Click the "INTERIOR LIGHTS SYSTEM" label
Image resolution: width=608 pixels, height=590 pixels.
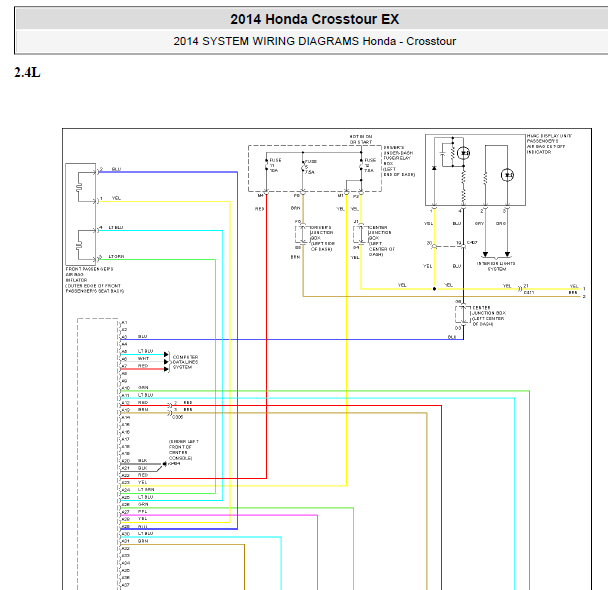[x=496, y=266]
